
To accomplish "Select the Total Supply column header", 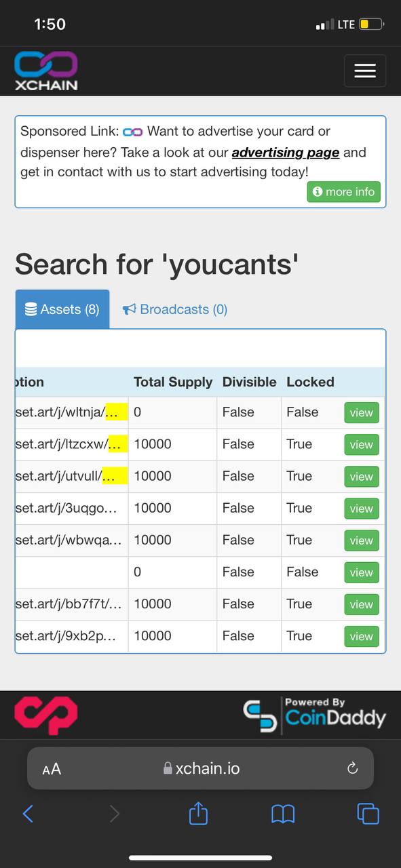I will pyautogui.click(x=173, y=382).
